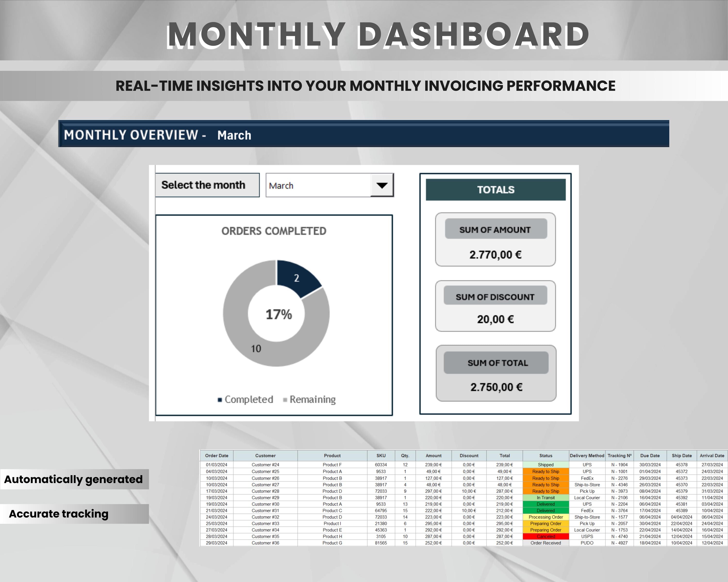
Task: Click the Canceled status cell for Customer #35
Action: click(x=546, y=536)
